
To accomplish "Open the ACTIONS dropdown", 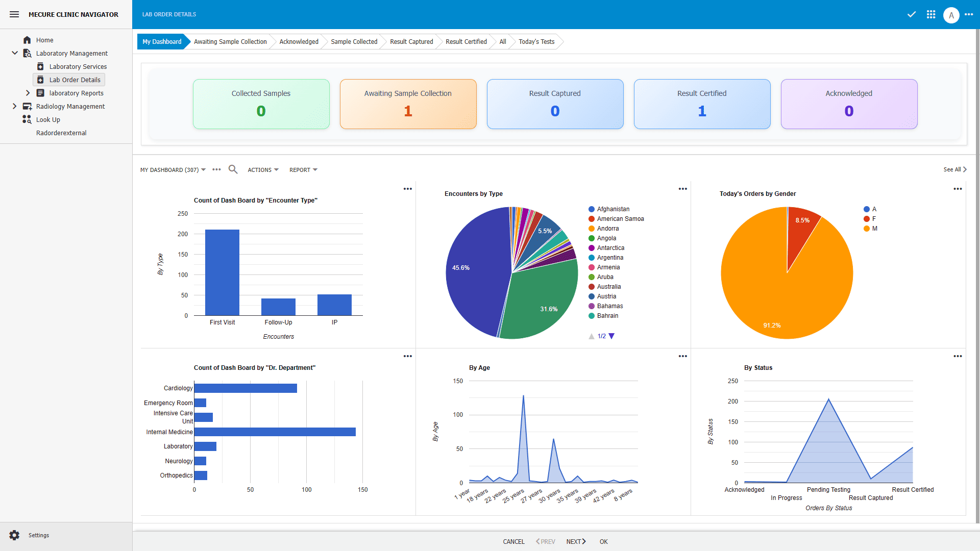I will [x=262, y=169].
